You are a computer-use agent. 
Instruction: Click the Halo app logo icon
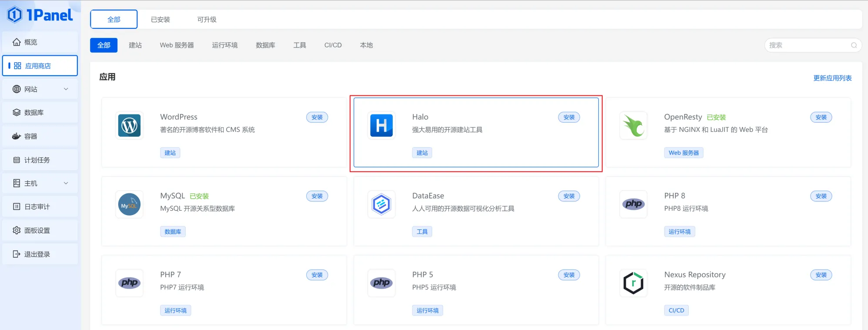tap(381, 125)
